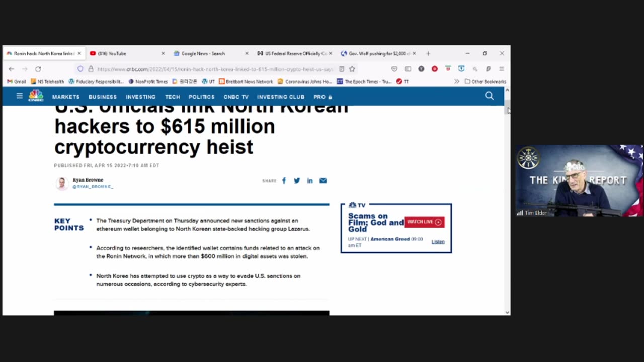Image resolution: width=644 pixels, height=362 pixels.
Task: Close the YouTube tab
Action: coord(163,53)
